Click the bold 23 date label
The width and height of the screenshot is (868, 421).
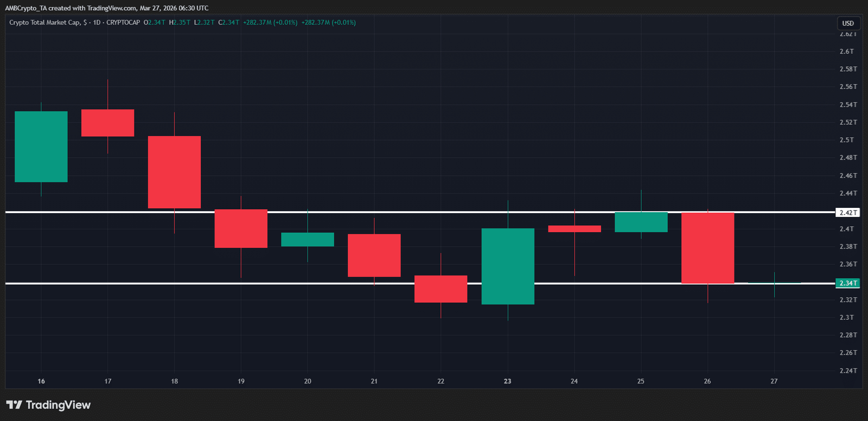507,381
